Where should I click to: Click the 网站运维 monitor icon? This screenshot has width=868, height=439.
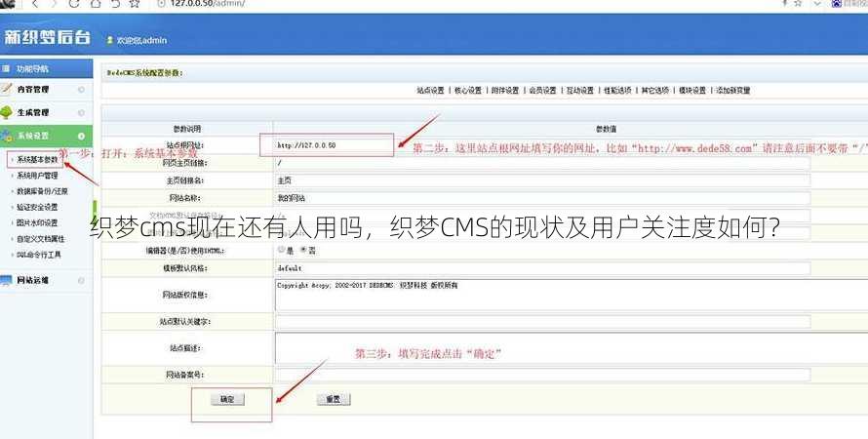pos(6,280)
